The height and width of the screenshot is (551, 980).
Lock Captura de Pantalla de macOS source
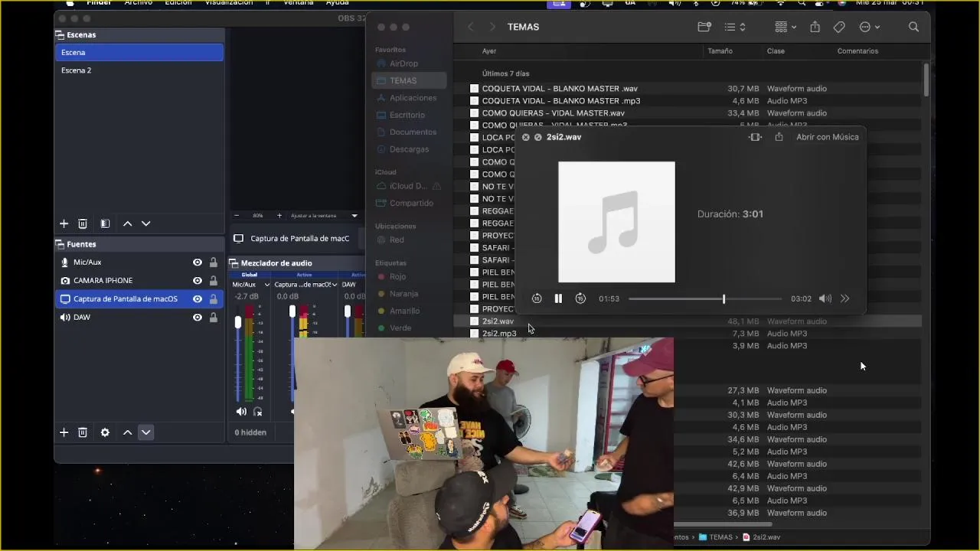tap(214, 298)
